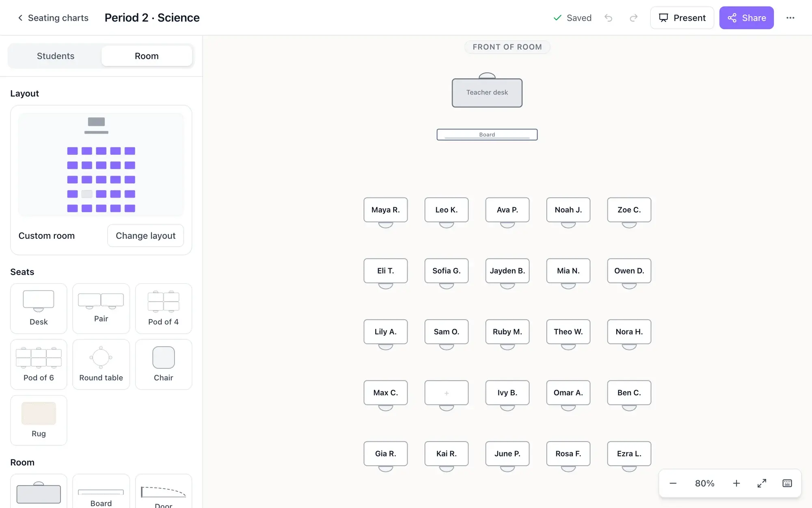The width and height of the screenshot is (812, 508).
Task: Select Sofia G.'s desk
Action: click(447, 271)
